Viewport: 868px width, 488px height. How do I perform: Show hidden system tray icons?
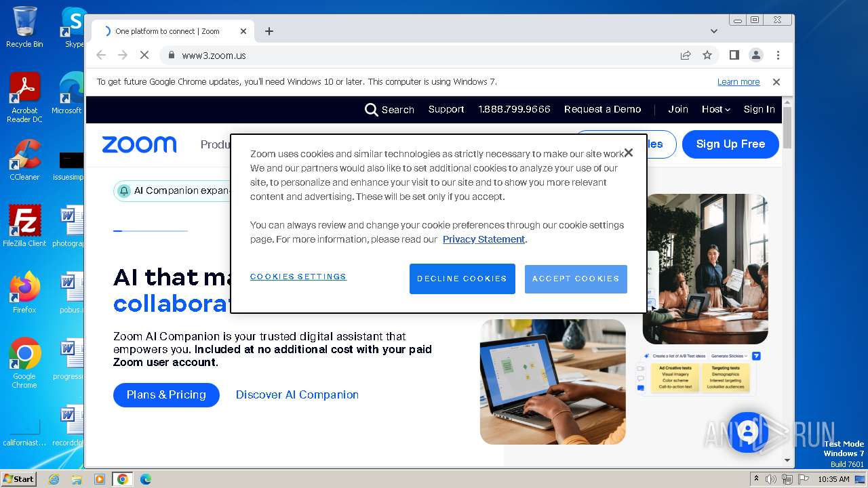pos(756,479)
